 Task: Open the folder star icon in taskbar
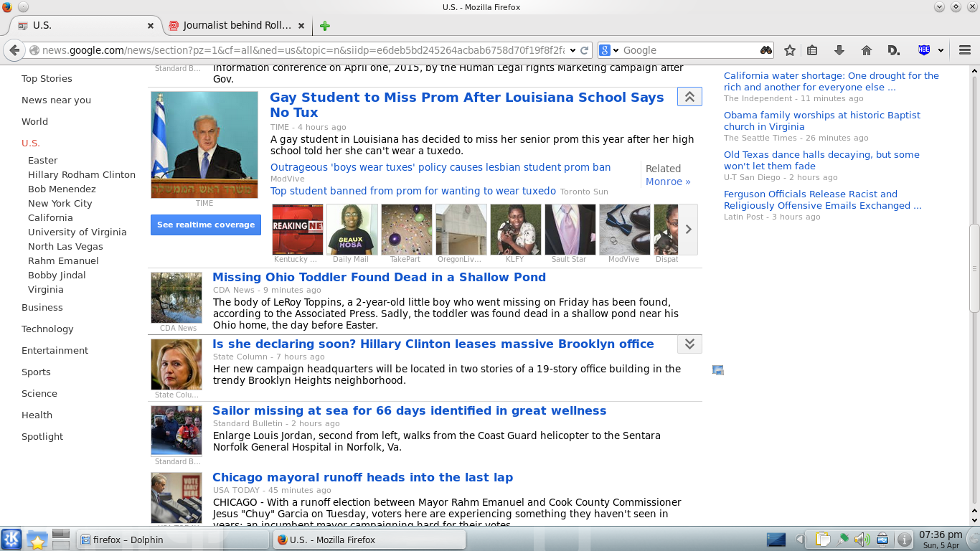[37, 540]
